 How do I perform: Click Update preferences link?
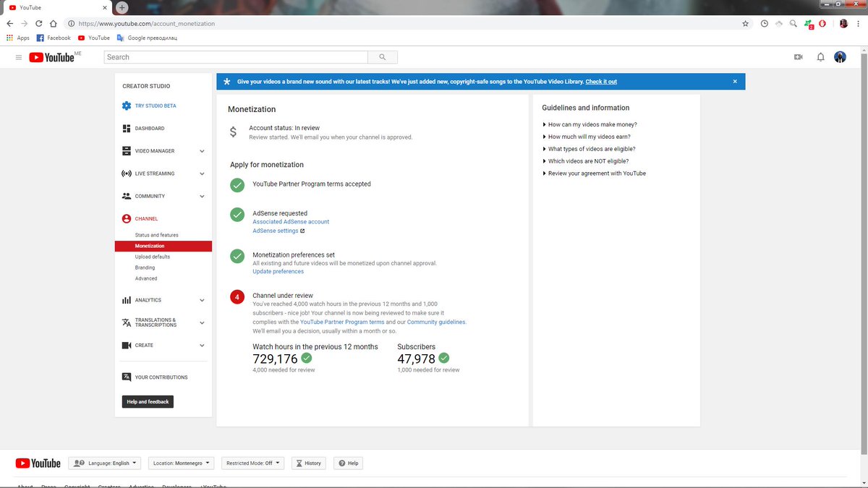278,272
